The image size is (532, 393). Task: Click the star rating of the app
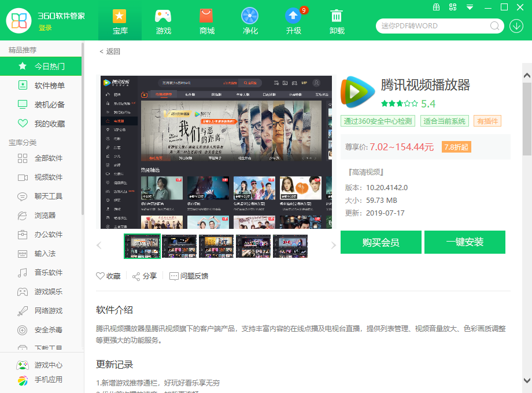tap(400, 103)
